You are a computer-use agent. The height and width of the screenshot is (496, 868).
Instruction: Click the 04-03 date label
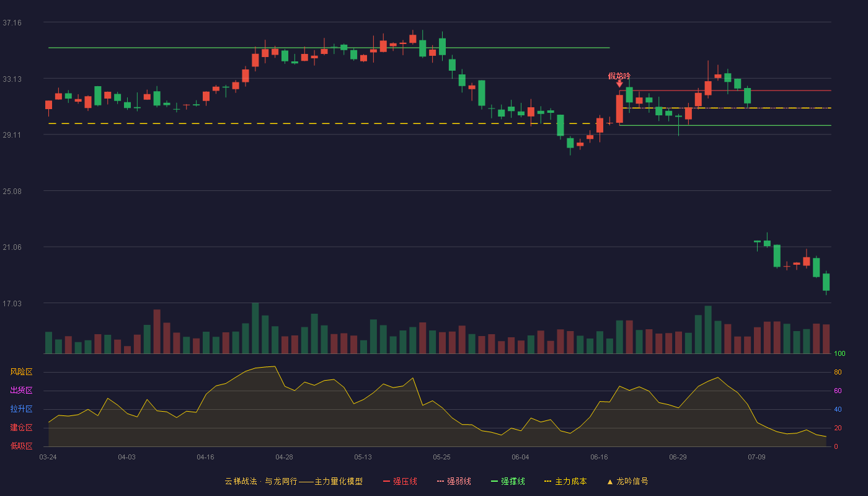click(126, 457)
